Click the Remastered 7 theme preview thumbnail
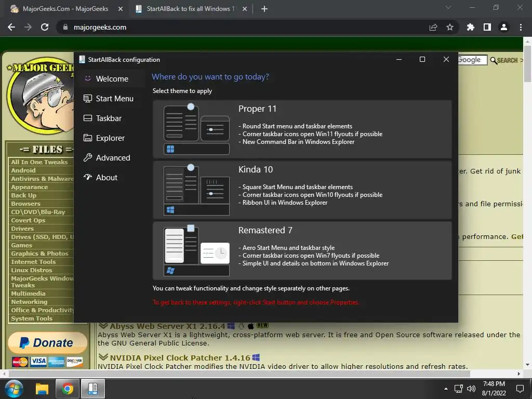 pos(196,251)
